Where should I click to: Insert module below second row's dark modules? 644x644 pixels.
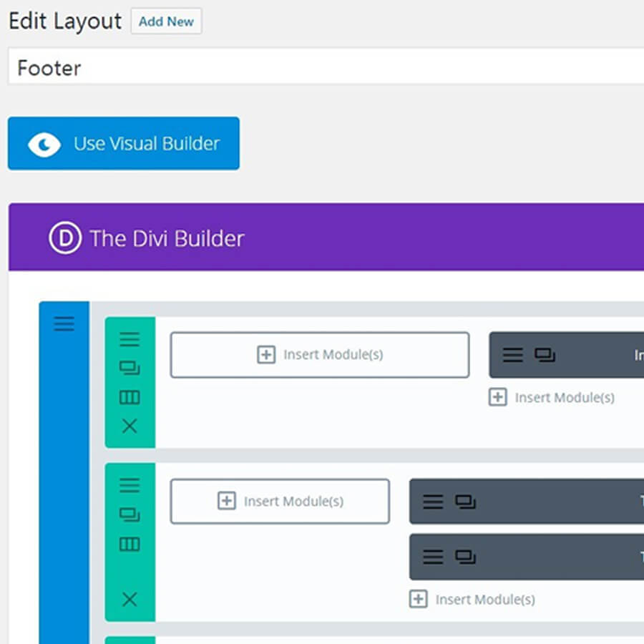[472, 600]
